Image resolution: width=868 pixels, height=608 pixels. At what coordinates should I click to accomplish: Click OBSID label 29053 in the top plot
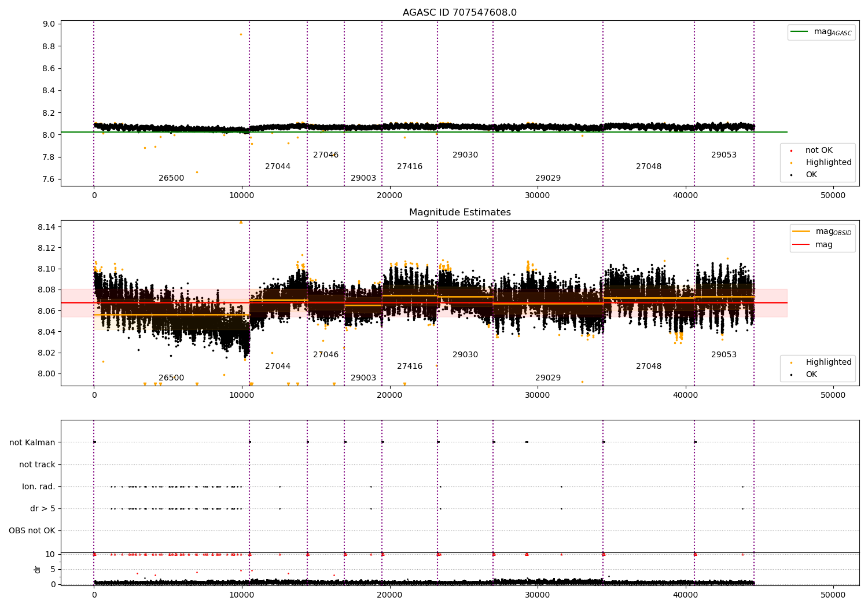[724, 155]
